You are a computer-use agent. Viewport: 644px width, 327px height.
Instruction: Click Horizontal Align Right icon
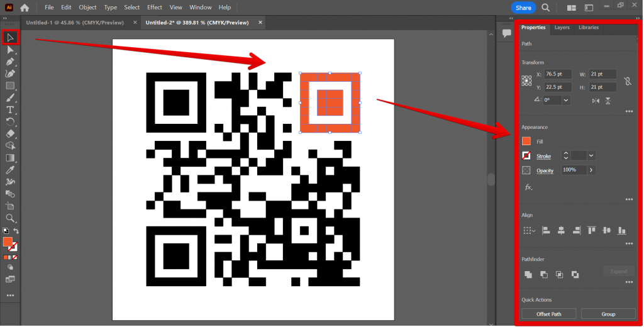click(576, 230)
